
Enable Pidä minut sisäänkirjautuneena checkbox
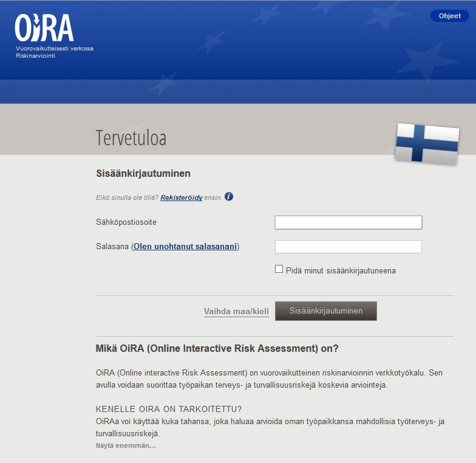click(x=279, y=269)
